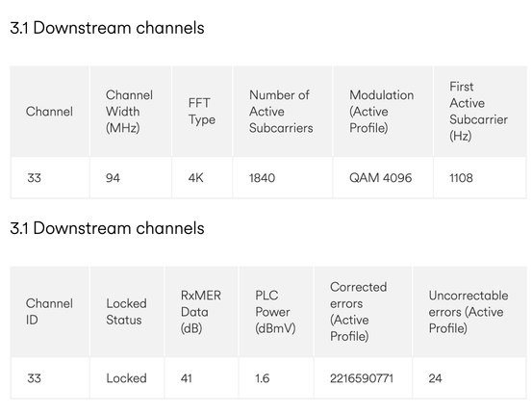532x413 pixels.
Task: Click the 'Number of Active Subcarriers' header
Action: click(281, 112)
